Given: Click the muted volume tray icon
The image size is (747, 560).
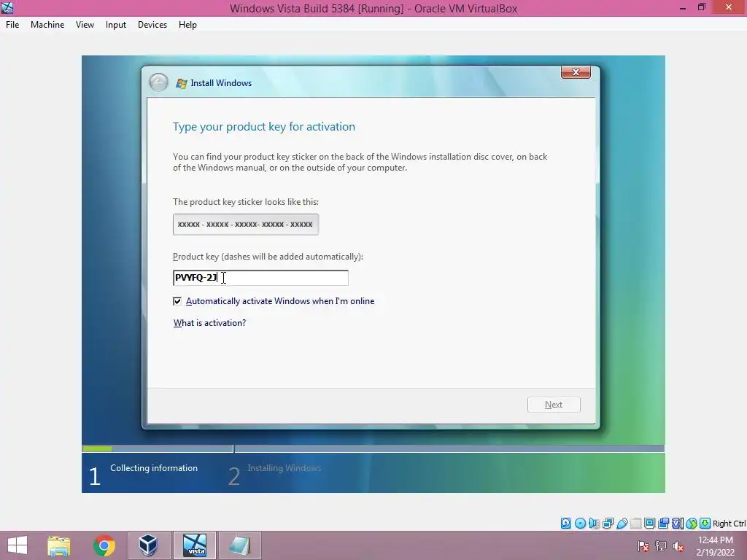Looking at the screenshot, I should 678,546.
